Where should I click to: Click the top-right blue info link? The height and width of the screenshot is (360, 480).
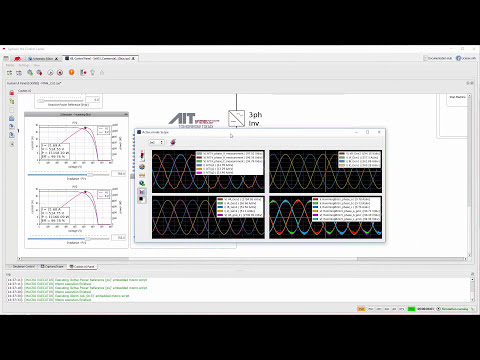(x=466, y=58)
